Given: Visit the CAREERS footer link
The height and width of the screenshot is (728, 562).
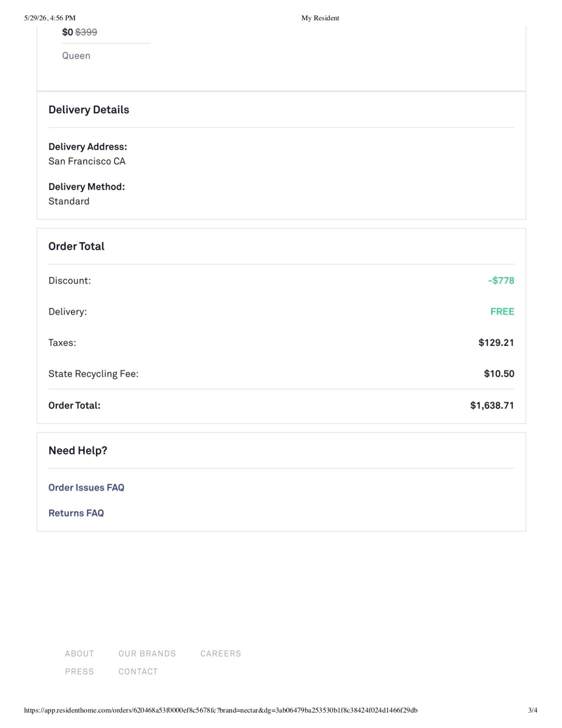Looking at the screenshot, I should pos(221,653).
